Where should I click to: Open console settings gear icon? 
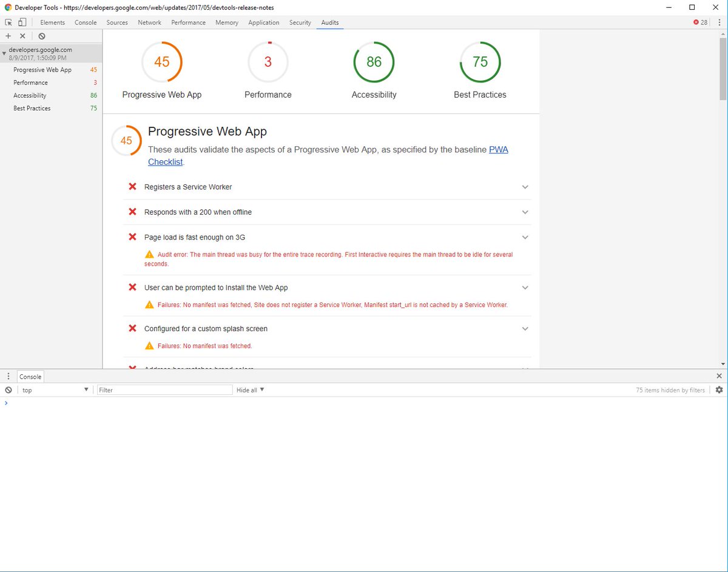point(719,390)
